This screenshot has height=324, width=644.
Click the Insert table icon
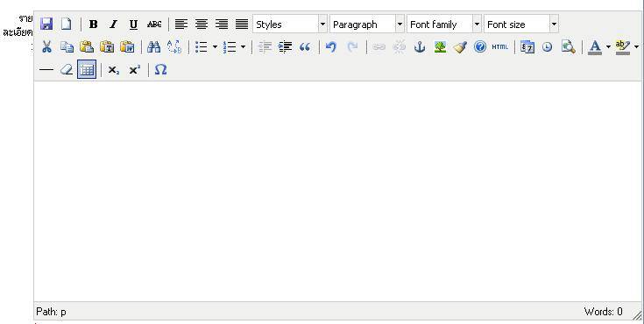click(87, 69)
